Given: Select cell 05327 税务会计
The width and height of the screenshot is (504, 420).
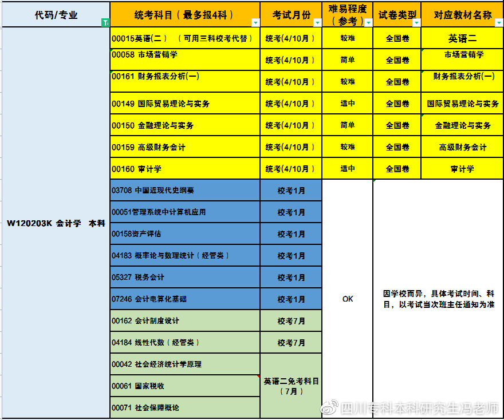Looking at the screenshot, I should (x=185, y=278).
